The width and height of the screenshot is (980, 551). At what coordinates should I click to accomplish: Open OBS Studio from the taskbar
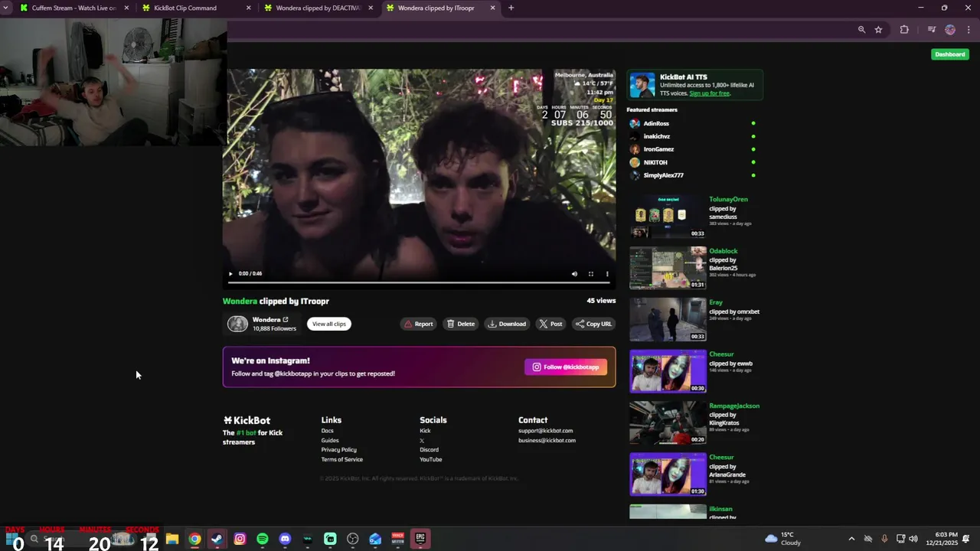[353, 539]
